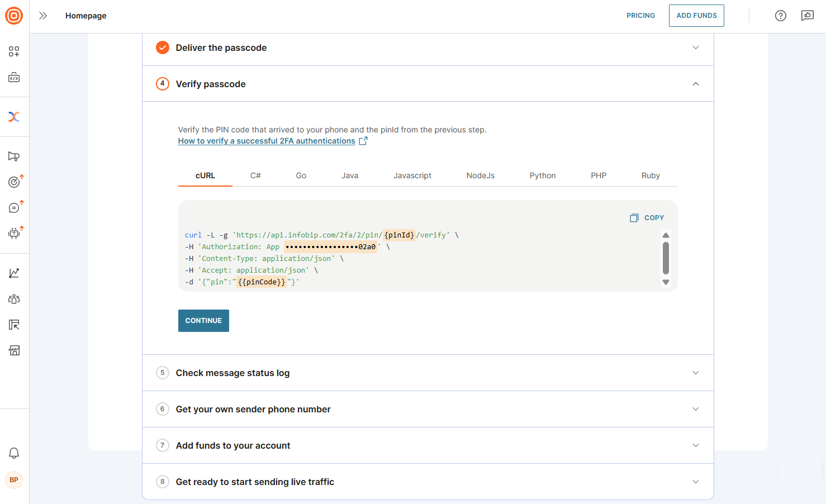Click the {pinId} placeholder in code
826x504 pixels.
(x=400, y=235)
